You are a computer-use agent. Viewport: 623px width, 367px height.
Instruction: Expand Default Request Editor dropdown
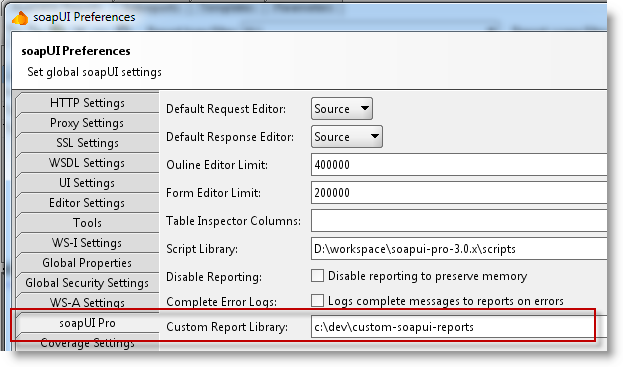342,108
